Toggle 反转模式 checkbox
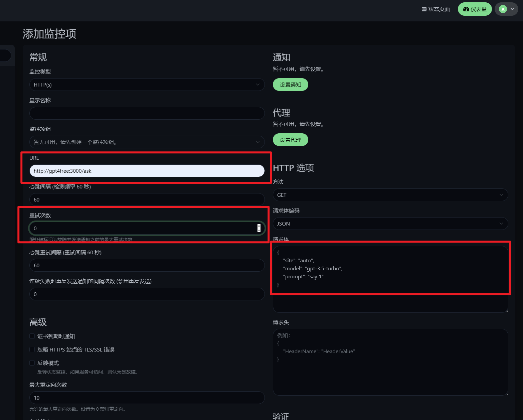This screenshot has height=420, width=523. click(x=32, y=363)
